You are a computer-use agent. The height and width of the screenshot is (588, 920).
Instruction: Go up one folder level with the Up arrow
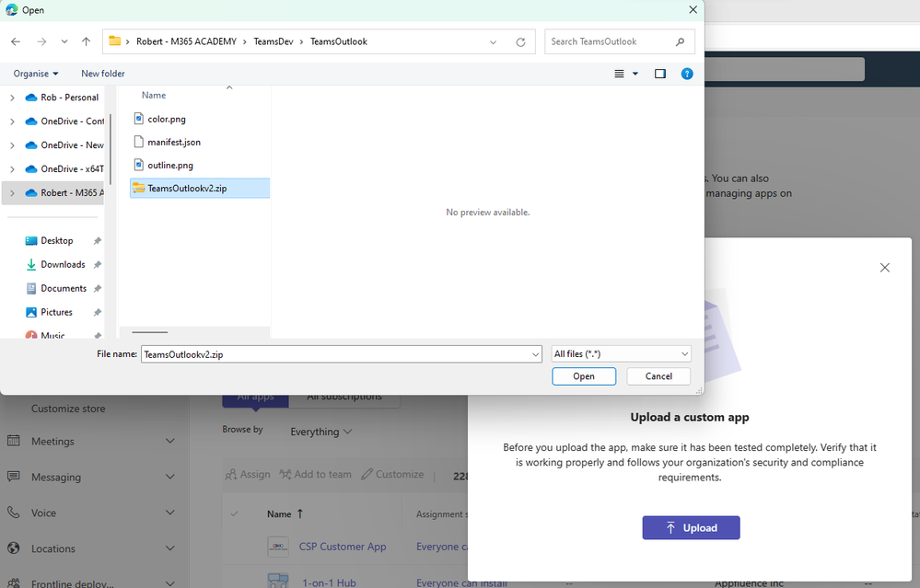[x=87, y=41]
